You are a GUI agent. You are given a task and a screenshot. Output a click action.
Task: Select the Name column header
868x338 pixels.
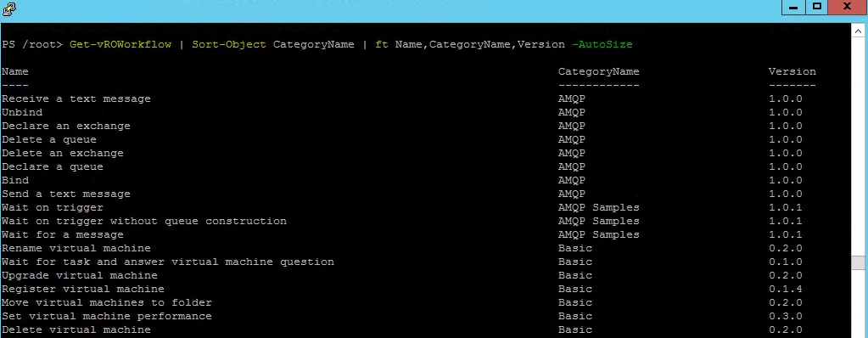point(15,71)
